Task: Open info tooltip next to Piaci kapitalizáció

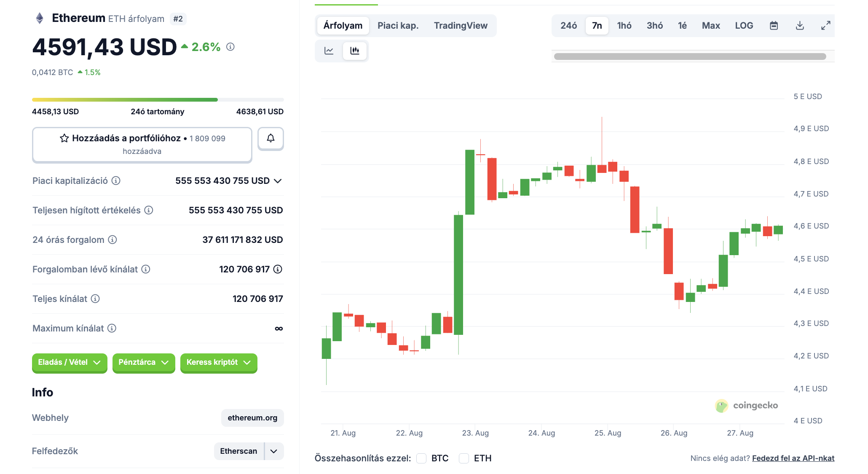Action: tap(117, 180)
